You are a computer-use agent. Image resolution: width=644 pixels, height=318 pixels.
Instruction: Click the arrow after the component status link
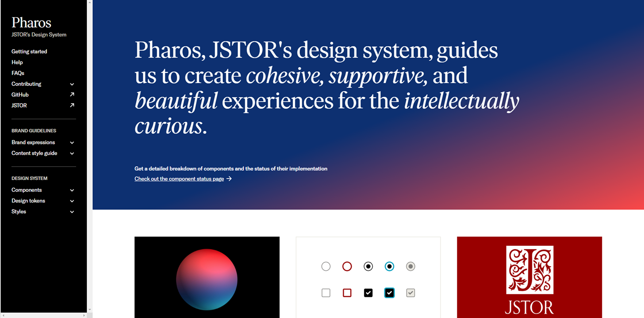(x=229, y=179)
